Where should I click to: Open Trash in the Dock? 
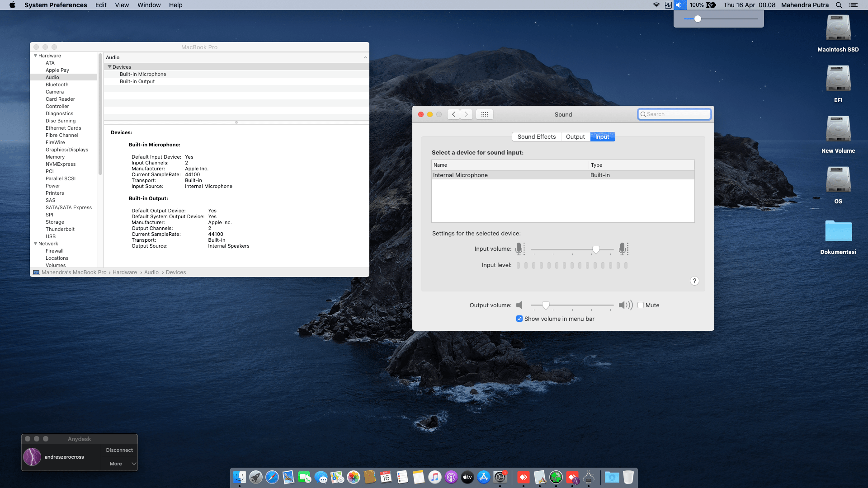628,477
